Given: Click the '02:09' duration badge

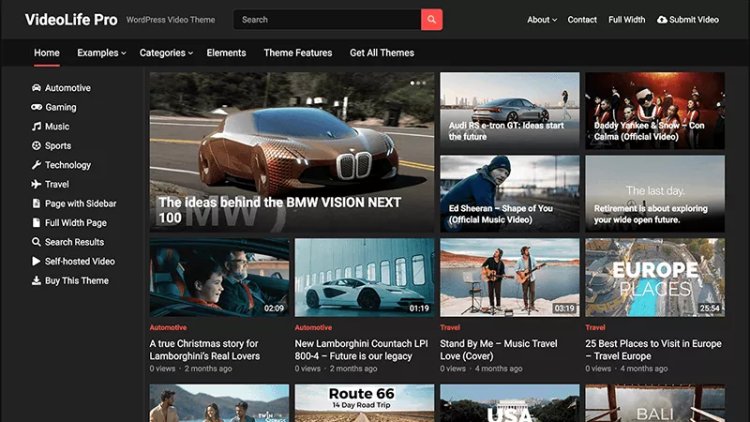Looking at the screenshot, I should click(x=274, y=309).
